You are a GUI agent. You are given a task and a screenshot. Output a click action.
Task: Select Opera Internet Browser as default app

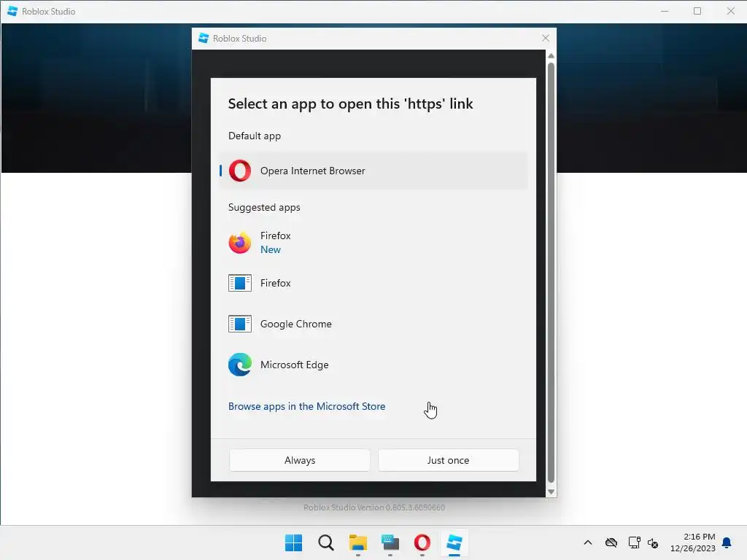tap(373, 171)
